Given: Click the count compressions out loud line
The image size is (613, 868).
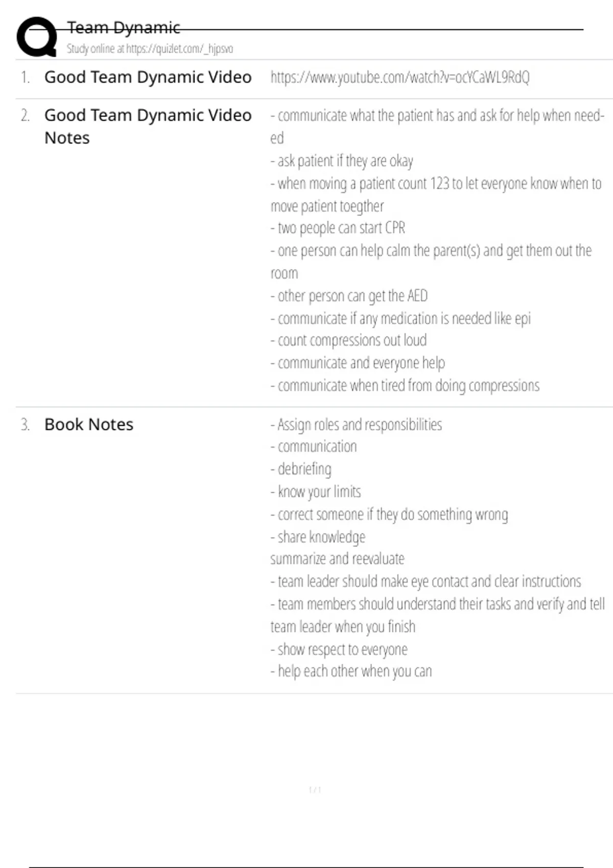Looking at the screenshot, I should pos(348,341).
